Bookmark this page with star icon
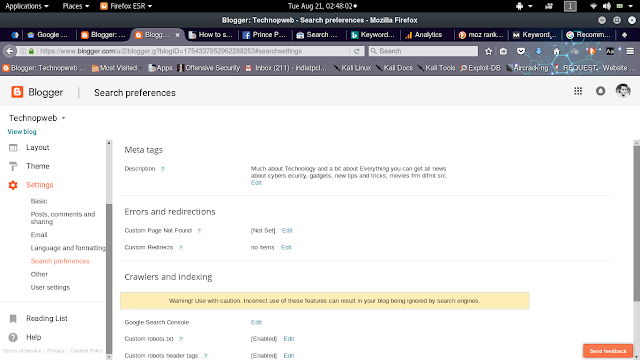Screen dimensions: 640x360 point(489,51)
